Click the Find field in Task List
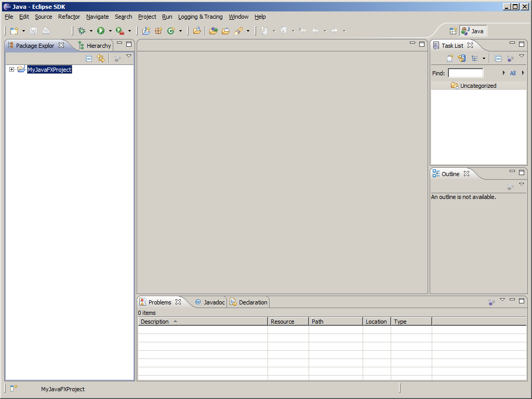This screenshot has width=532, height=399. point(465,73)
